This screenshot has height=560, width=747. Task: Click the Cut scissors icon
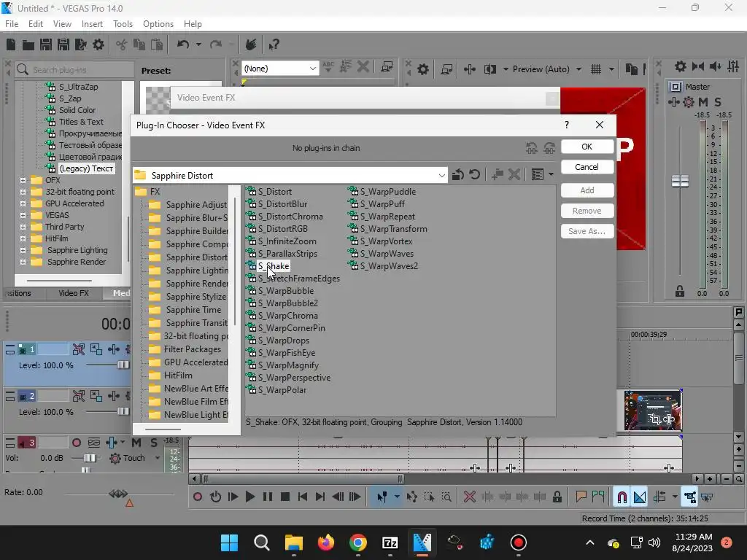[122, 44]
